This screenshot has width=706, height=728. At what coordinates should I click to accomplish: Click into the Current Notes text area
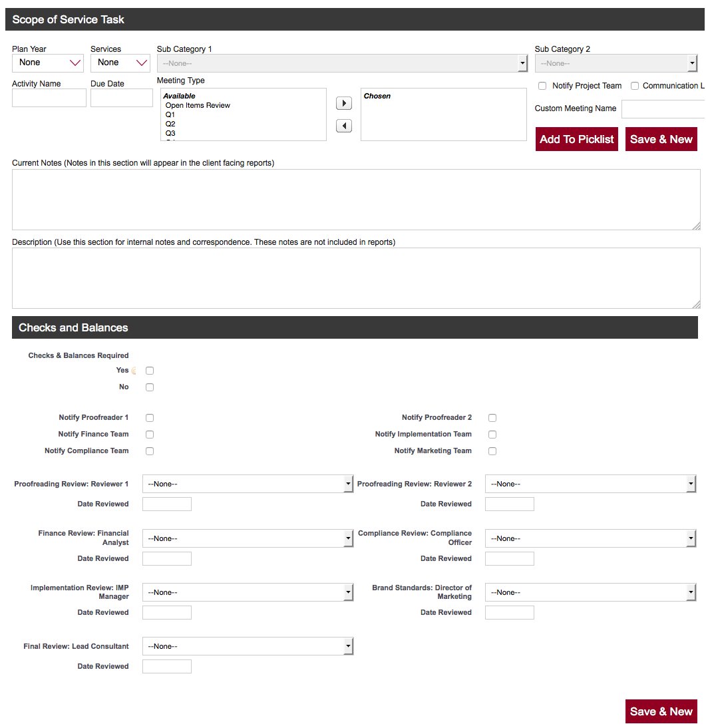pyautogui.click(x=356, y=200)
